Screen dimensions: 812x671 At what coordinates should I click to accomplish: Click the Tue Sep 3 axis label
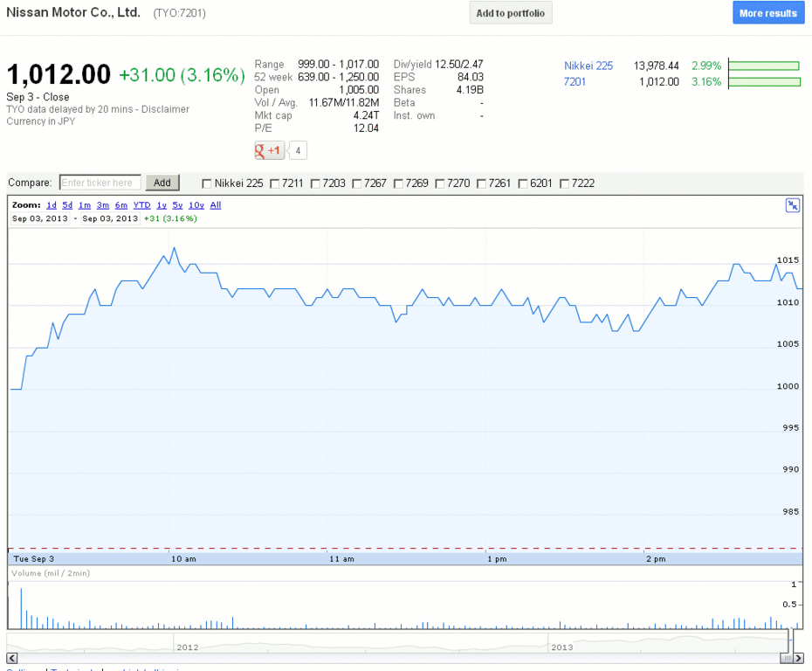tap(34, 559)
